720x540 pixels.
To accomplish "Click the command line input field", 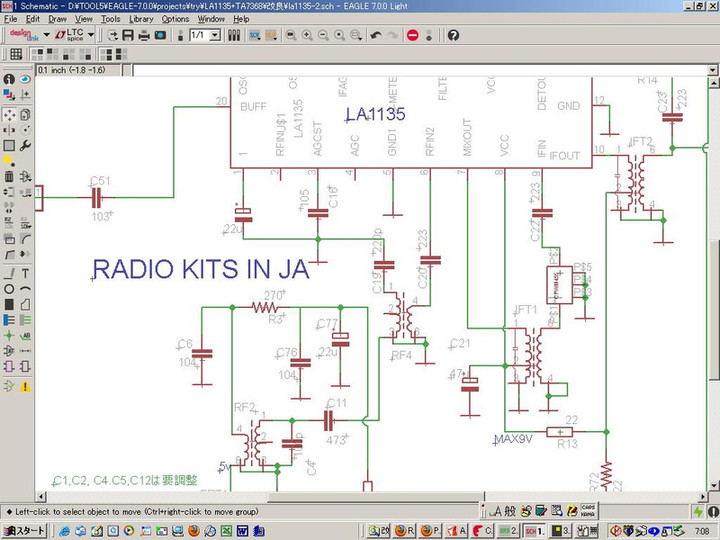I will 400,71.
